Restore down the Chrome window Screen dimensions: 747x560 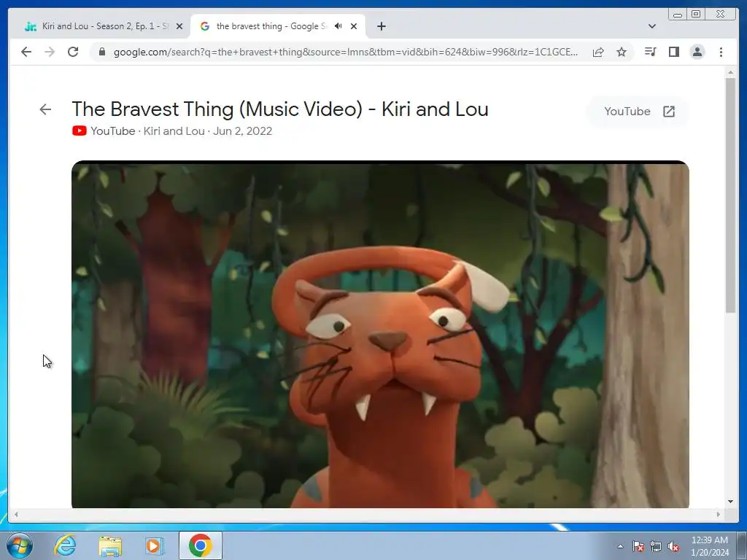(x=696, y=15)
